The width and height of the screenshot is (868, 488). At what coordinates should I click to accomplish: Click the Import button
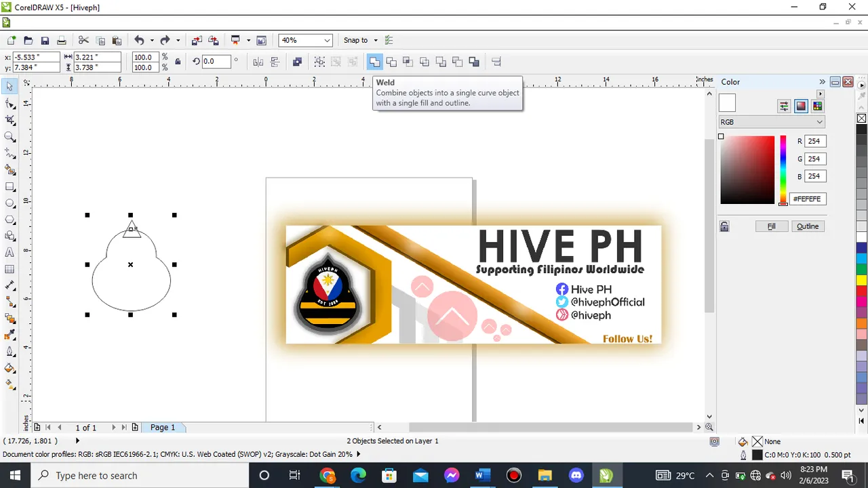[x=197, y=41]
